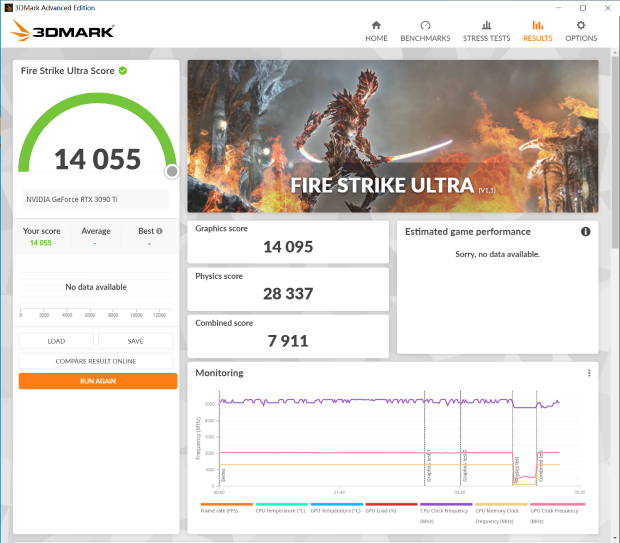Viewport: 620px width, 543px height.
Task: Click the vertical scrollbar thumb
Action: (615, 152)
